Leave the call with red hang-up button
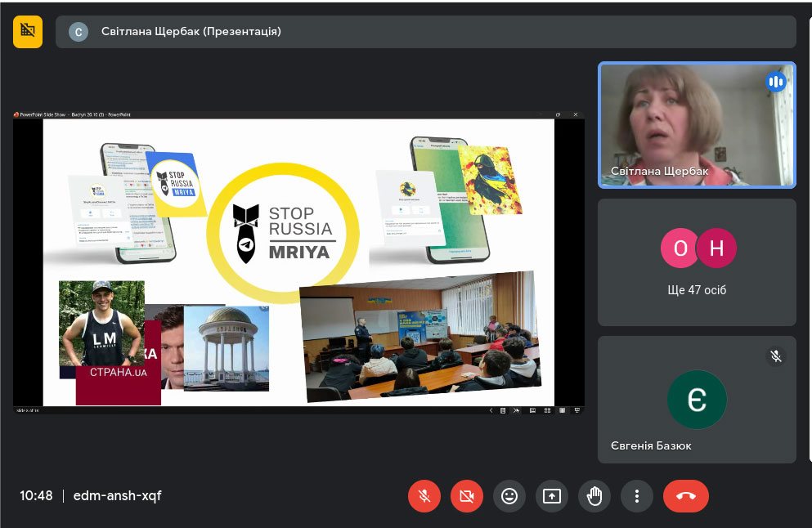This screenshot has width=812, height=528. [685, 496]
